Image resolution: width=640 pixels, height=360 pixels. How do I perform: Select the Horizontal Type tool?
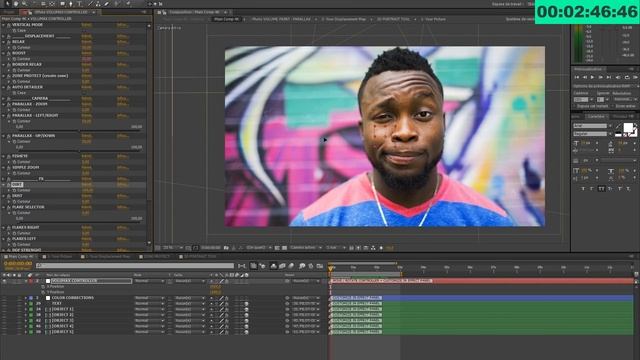[x=79, y=4]
